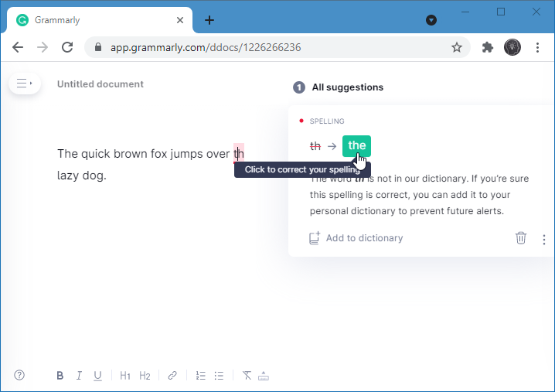The image size is (555, 392).
Task: Clear text formatting
Action: (247, 375)
